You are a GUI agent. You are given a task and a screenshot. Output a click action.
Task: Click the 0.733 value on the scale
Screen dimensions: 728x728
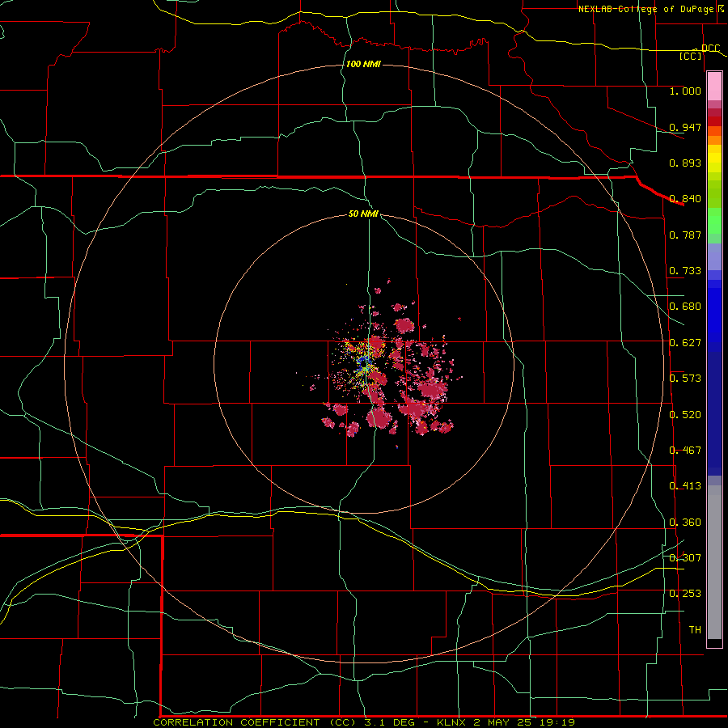[x=685, y=271]
